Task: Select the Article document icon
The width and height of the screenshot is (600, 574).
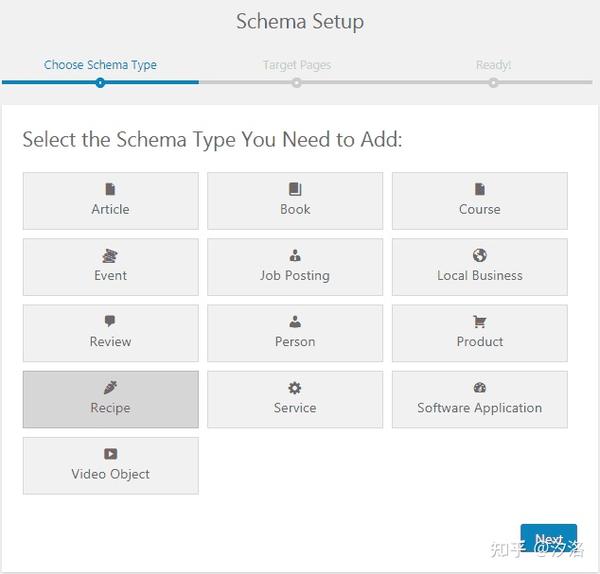Action: click(x=110, y=189)
